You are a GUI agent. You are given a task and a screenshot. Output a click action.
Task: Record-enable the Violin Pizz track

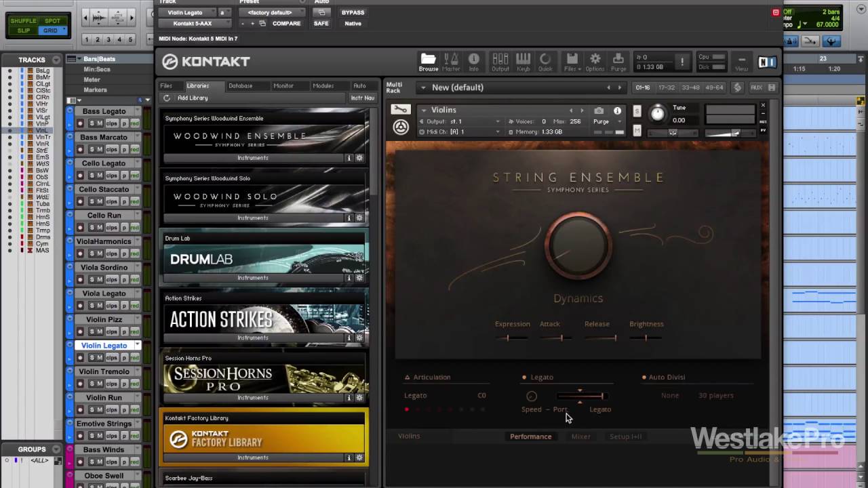[80, 331]
